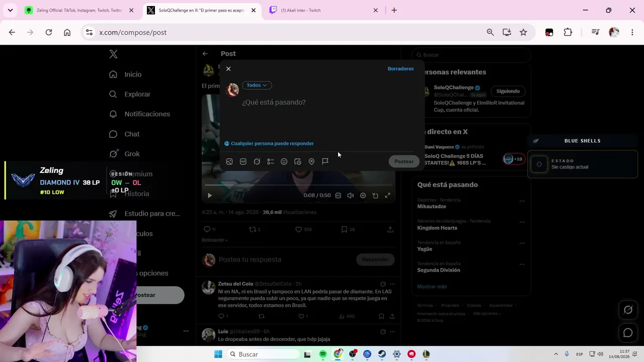
Task: Click the Grok enhance icon in composer toolbar
Action: pos(257,161)
